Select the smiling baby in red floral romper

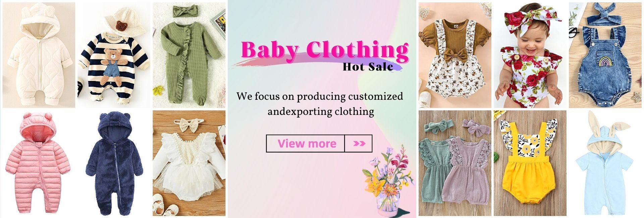(530, 55)
